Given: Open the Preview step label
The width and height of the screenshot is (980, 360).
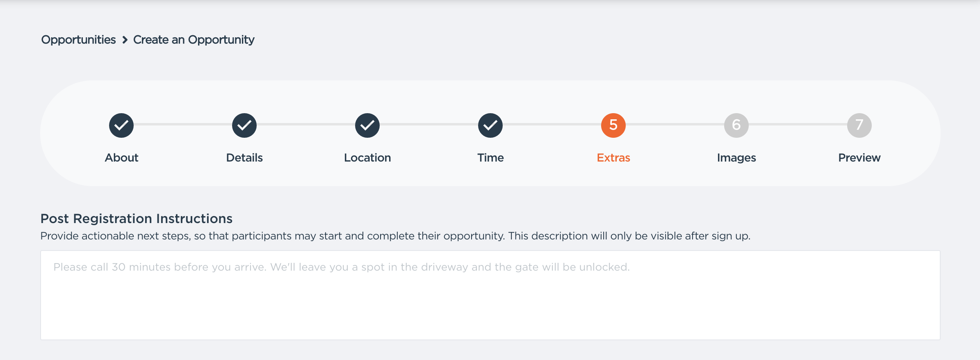Looking at the screenshot, I should pos(859,158).
